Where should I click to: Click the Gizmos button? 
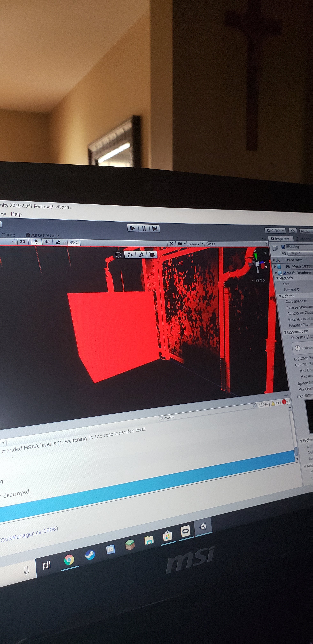point(194,244)
